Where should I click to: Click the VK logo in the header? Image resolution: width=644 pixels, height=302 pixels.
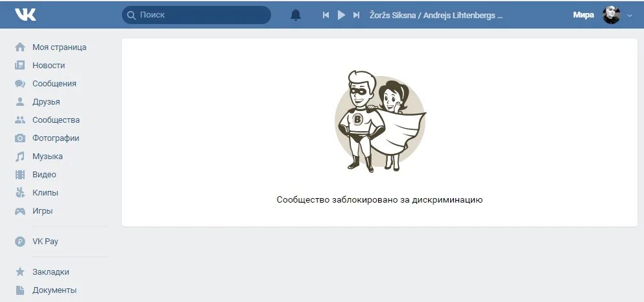25,15
